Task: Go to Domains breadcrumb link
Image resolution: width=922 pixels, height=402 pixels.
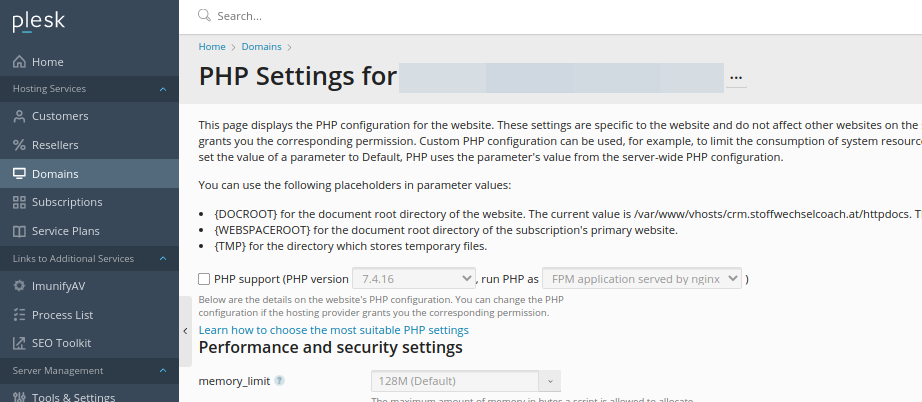Action: pyautogui.click(x=262, y=46)
